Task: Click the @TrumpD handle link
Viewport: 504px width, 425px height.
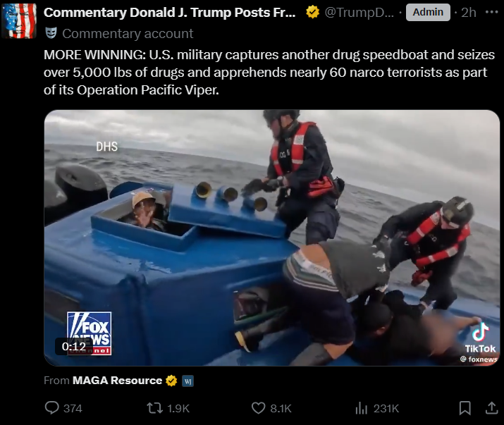Action: [359, 13]
